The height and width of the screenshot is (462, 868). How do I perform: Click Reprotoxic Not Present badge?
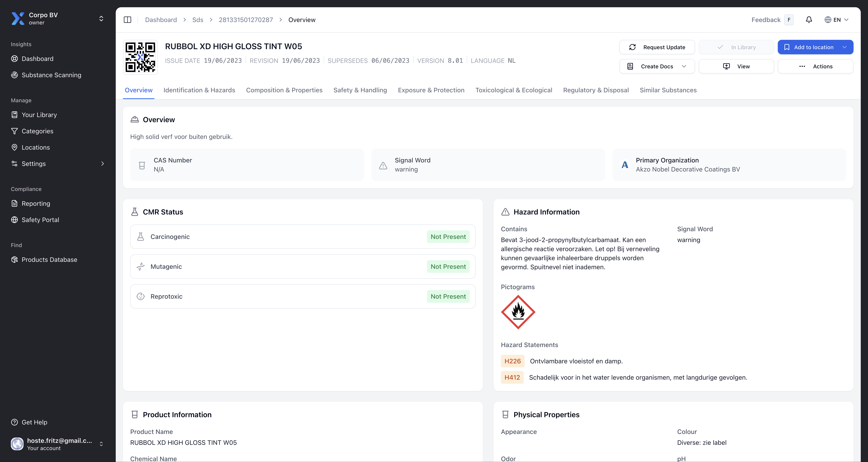(448, 296)
